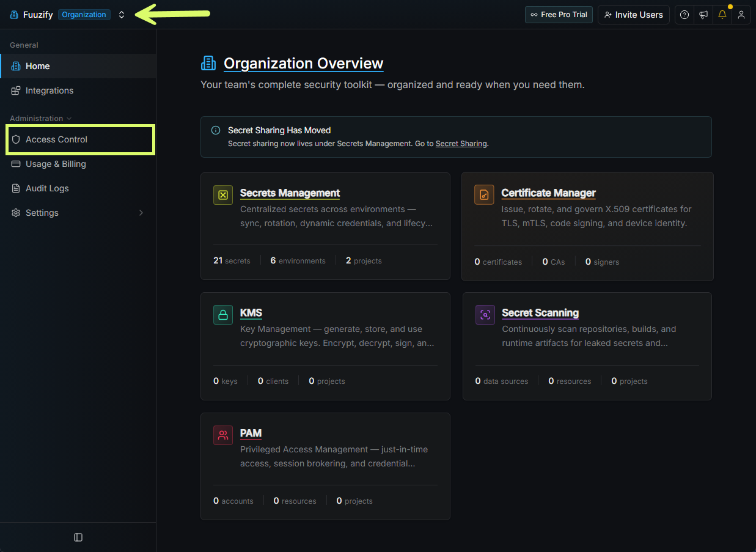
Task: Click the 0 certificates count
Action: [x=498, y=262]
